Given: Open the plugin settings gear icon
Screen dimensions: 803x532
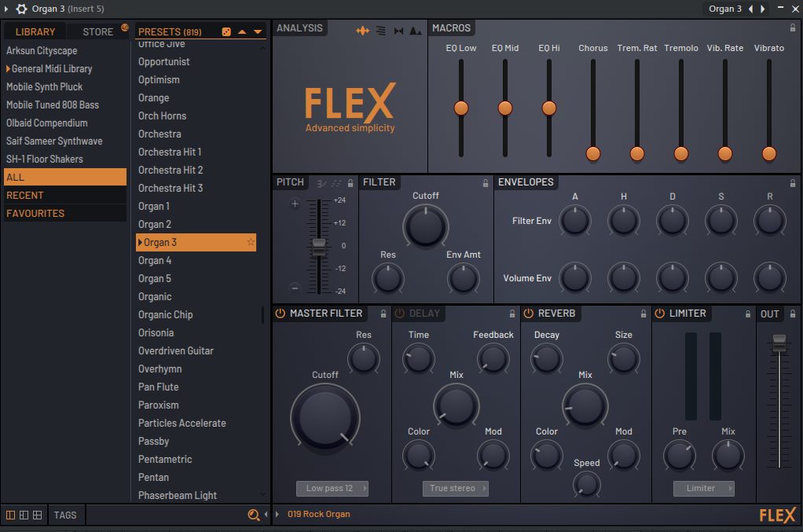Looking at the screenshot, I should 21,9.
